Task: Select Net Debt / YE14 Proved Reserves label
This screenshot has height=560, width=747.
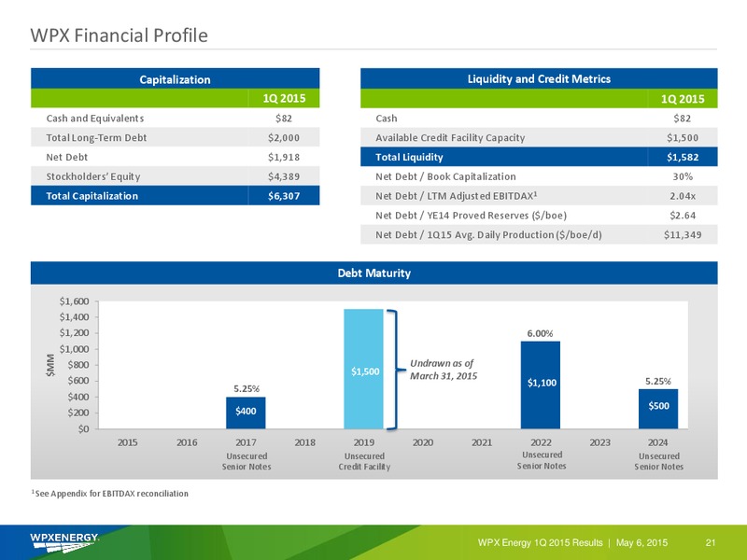Action: [x=472, y=216]
